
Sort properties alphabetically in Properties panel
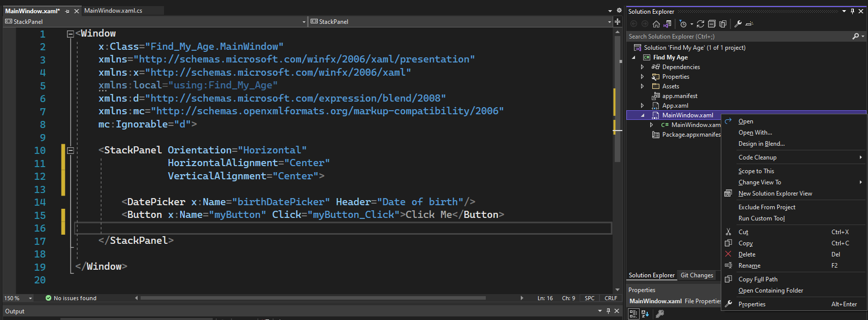point(645,314)
